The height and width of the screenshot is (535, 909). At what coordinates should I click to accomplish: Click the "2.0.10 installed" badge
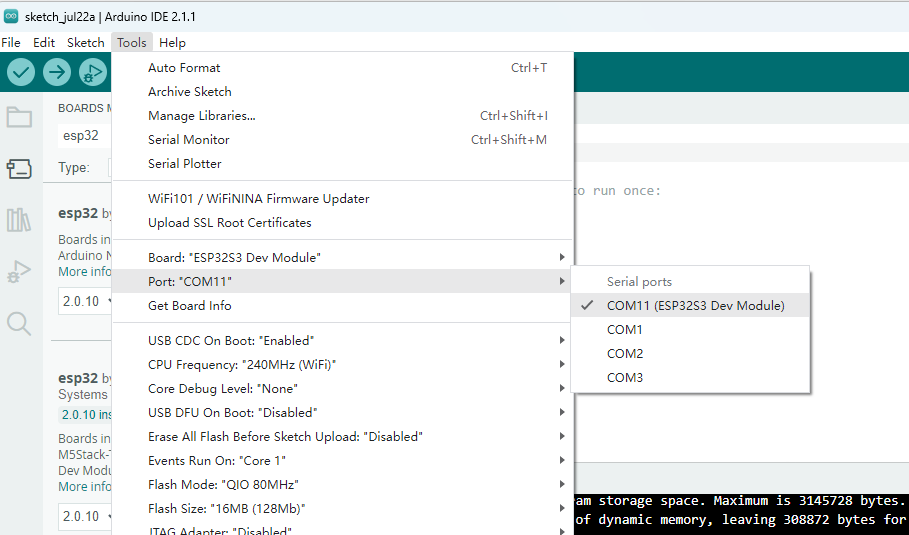(x=86, y=414)
